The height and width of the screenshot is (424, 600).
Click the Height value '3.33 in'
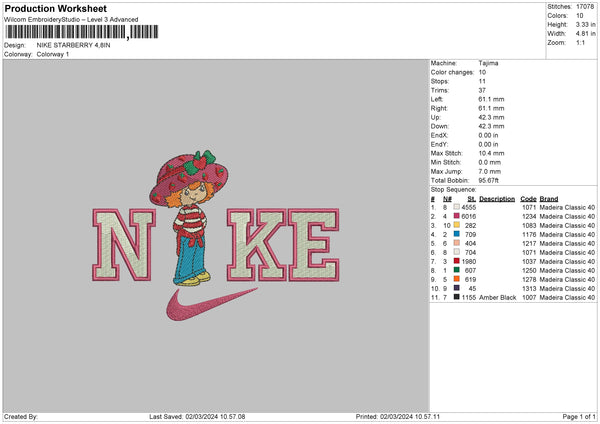click(x=586, y=24)
